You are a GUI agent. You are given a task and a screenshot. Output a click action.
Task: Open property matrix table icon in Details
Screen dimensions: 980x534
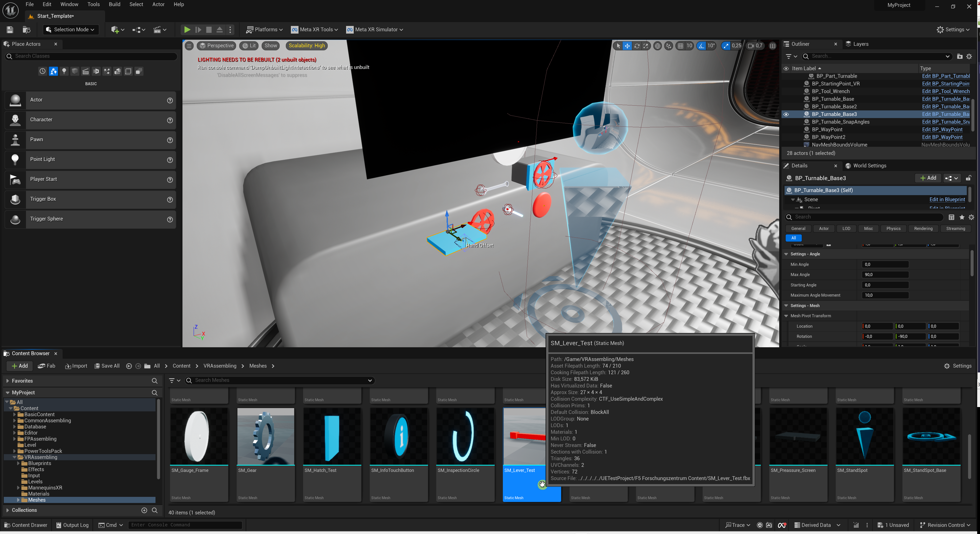951,217
